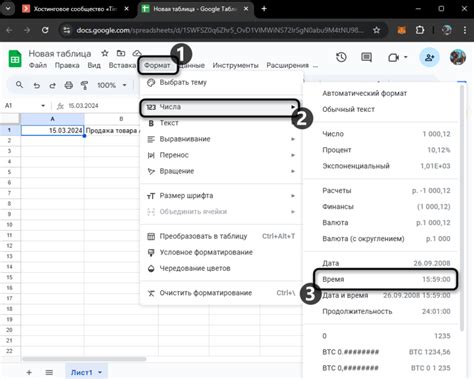Expand the Размер шрифта submenu
Viewport: 474px width, 379px height.
pyautogui.click(x=221, y=196)
